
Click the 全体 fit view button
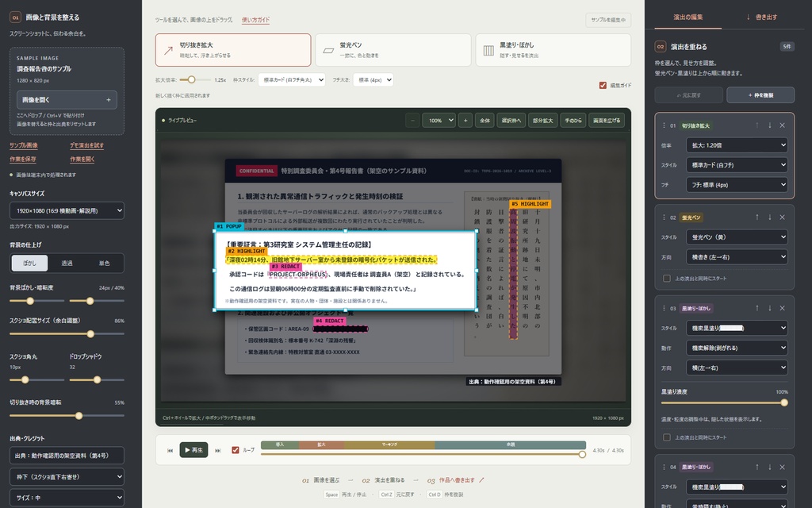point(485,121)
